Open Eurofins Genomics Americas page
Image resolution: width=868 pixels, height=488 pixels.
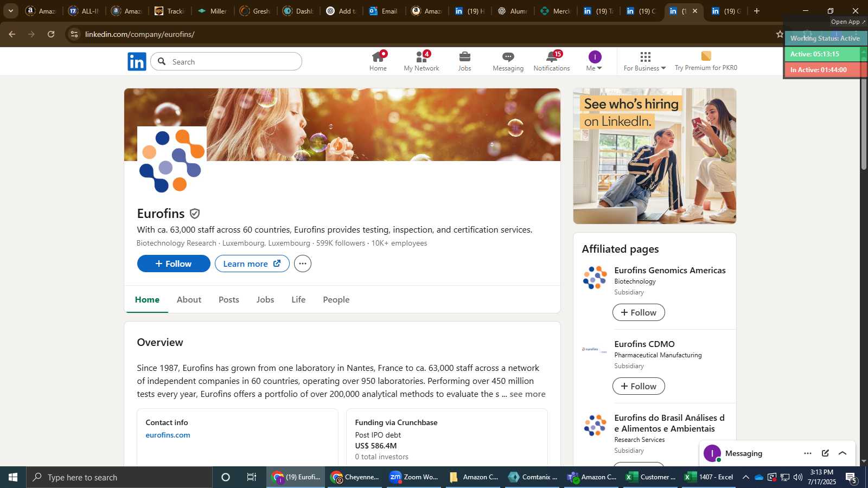670,270
